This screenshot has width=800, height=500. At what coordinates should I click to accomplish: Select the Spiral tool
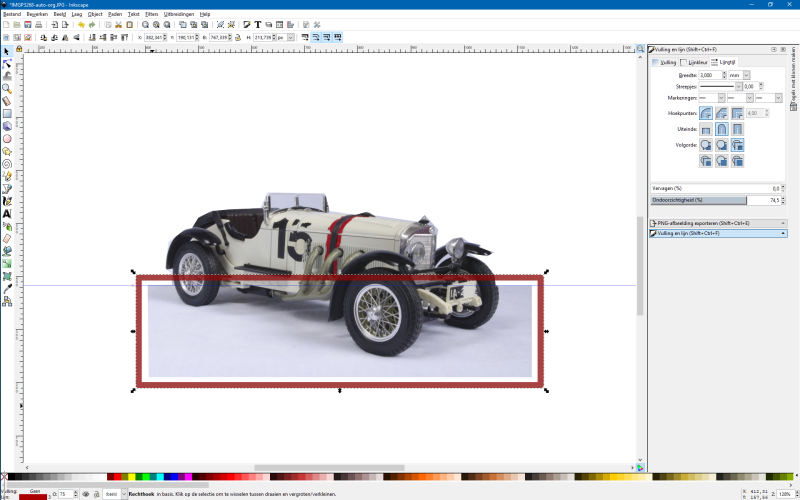[x=7, y=163]
